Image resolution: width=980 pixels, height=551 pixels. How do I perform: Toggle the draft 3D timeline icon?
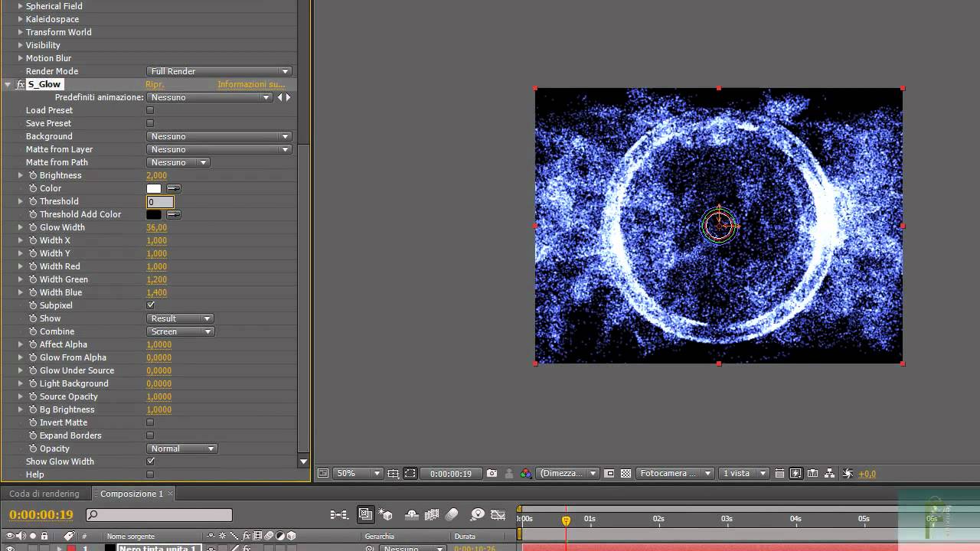[386, 515]
